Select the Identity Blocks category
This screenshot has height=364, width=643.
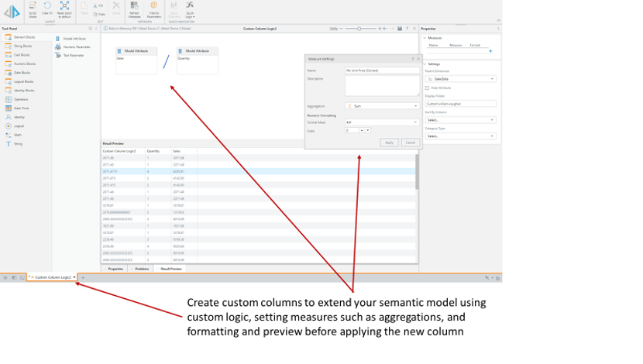point(26,90)
